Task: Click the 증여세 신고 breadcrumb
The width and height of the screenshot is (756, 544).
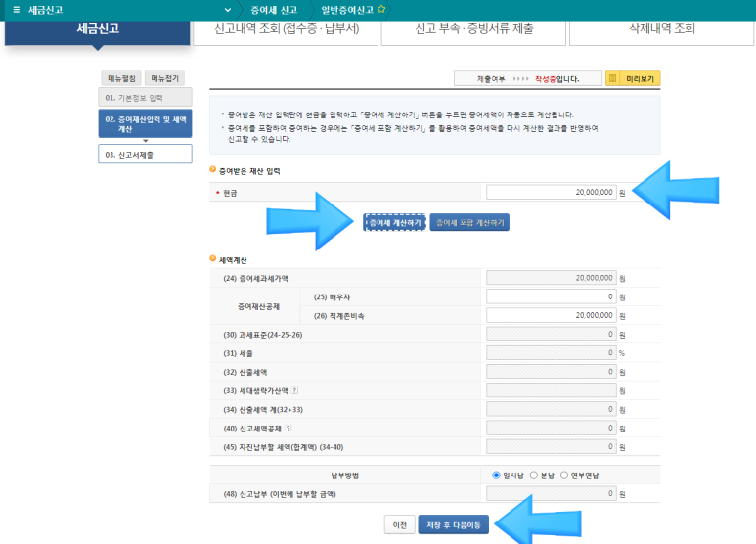Action: tap(274, 10)
